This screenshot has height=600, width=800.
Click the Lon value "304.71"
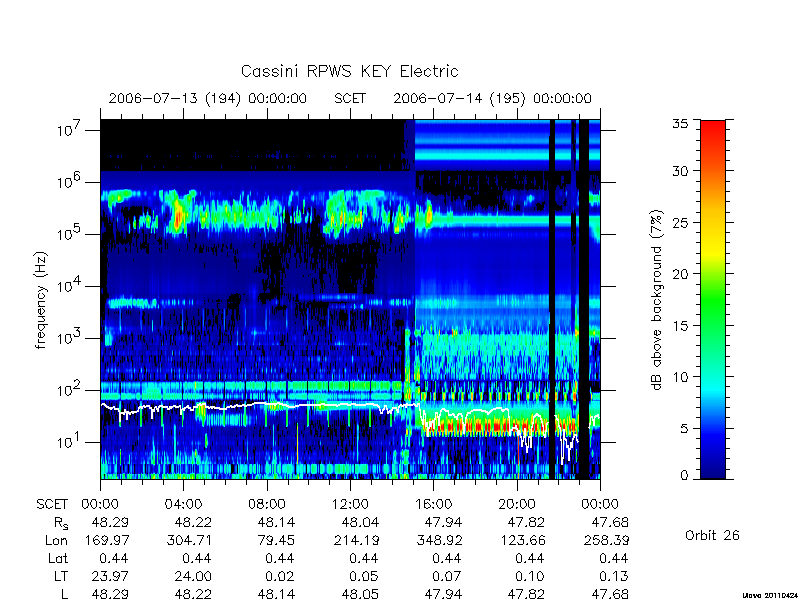click(x=189, y=540)
